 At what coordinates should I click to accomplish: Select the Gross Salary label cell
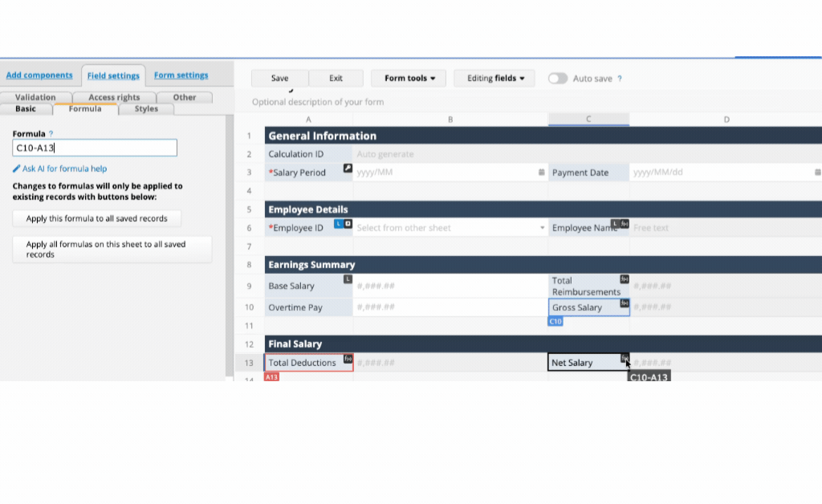tap(588, 307)
